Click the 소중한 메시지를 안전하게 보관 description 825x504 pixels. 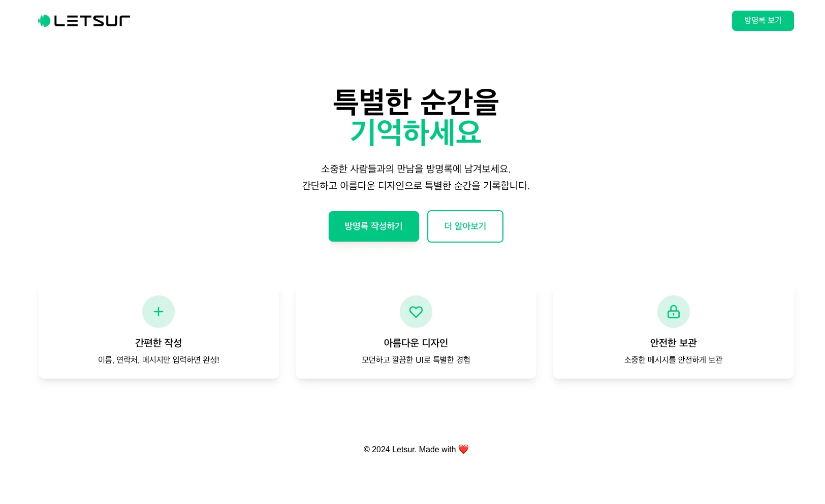tap(673, 360)
